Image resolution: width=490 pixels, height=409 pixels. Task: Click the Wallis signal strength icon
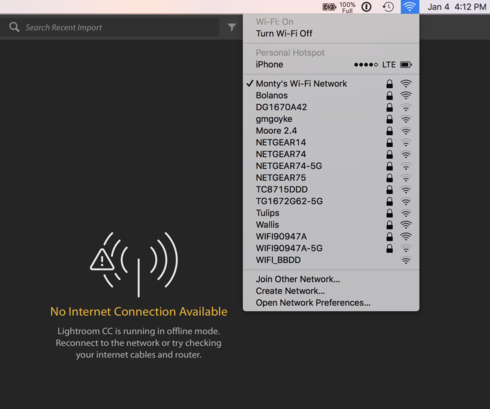click(x=406, y=225)
